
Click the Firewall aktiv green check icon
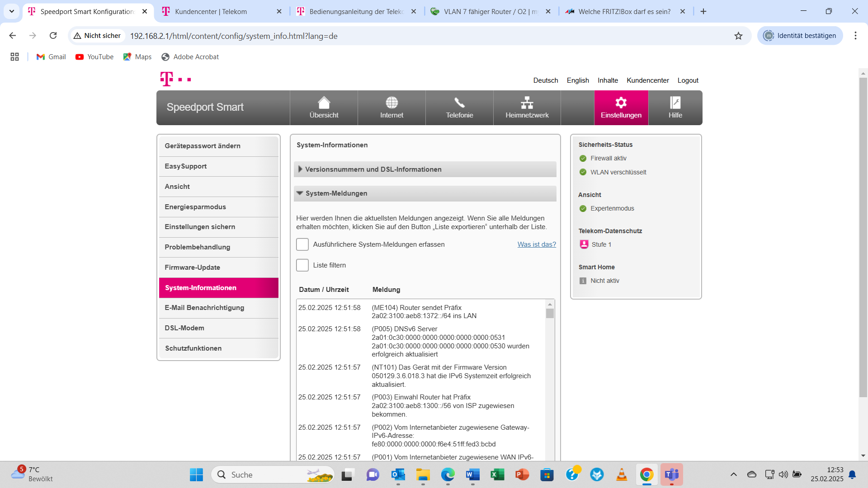[583, 158]
